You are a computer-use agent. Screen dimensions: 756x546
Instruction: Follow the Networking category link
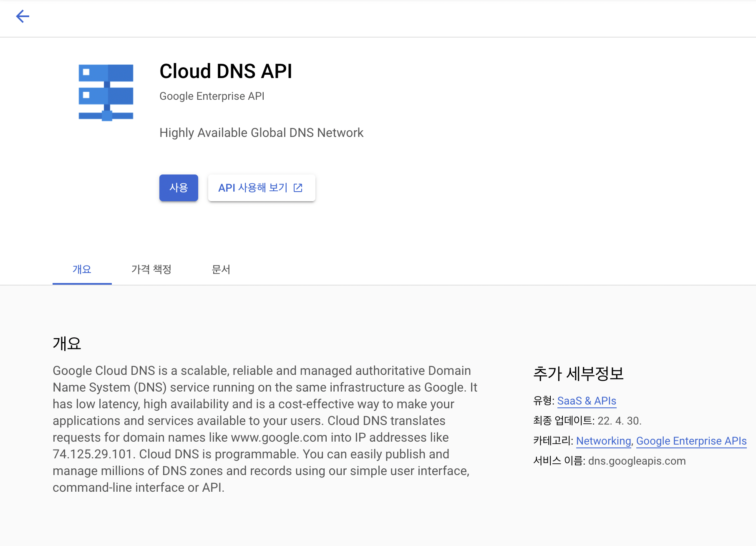[603, 441]
